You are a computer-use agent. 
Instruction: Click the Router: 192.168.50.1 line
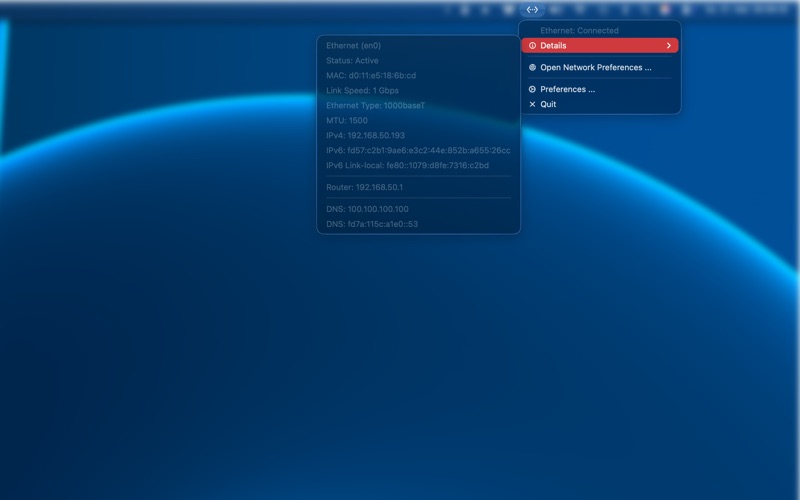point(364,187)
